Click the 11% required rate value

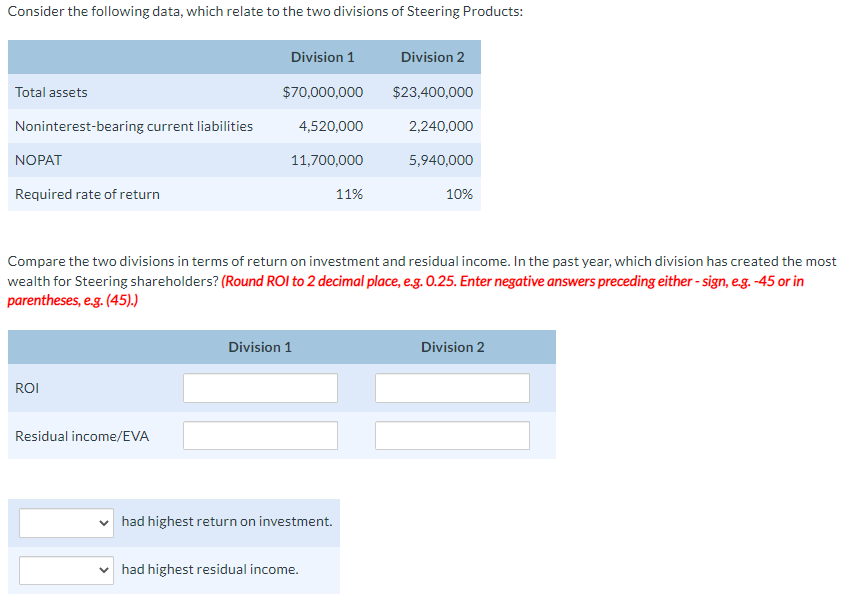(x=349, y=194)
